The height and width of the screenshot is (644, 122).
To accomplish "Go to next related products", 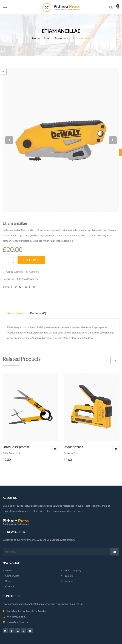I will click(115, 361).
